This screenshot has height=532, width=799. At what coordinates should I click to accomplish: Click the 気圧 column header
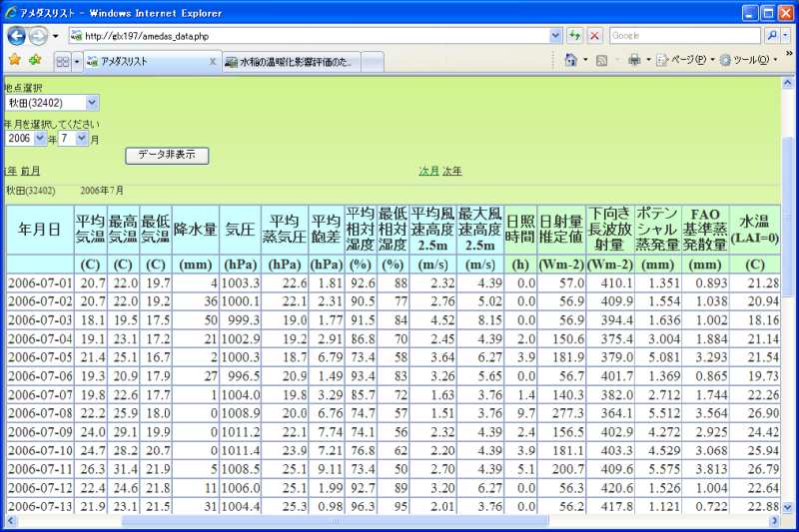pos(240,230)
